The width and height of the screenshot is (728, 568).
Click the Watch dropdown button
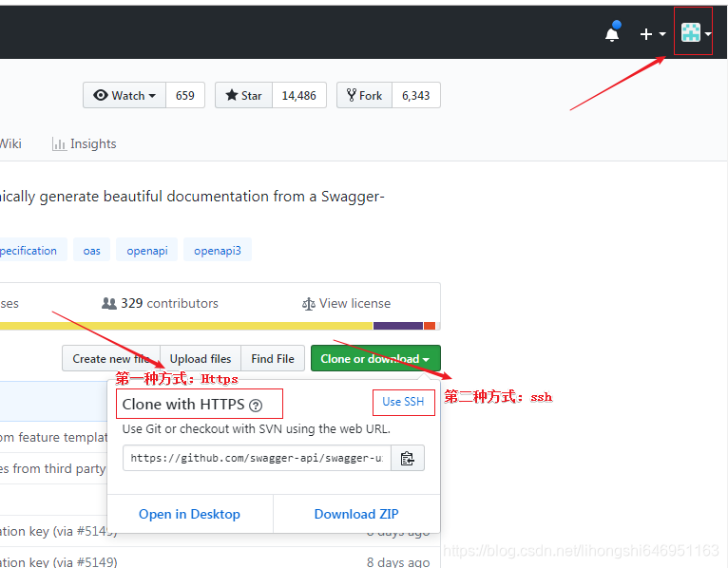125,95
